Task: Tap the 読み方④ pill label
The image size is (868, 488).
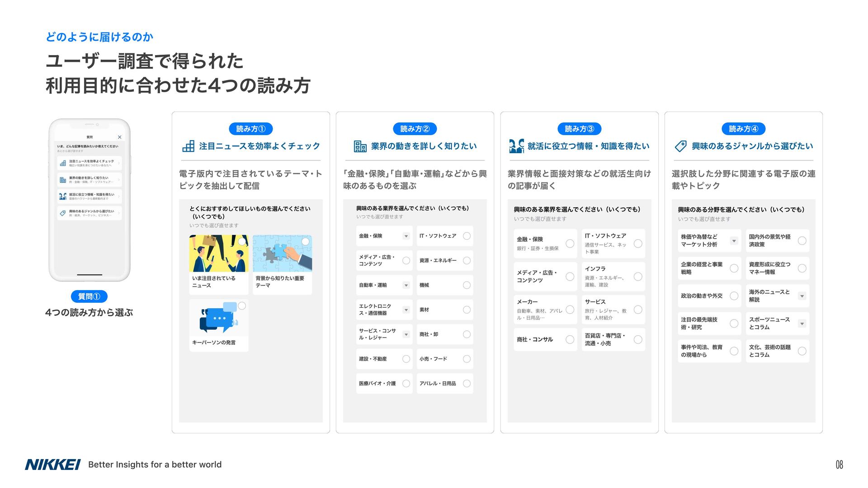Action: [743, 129]
